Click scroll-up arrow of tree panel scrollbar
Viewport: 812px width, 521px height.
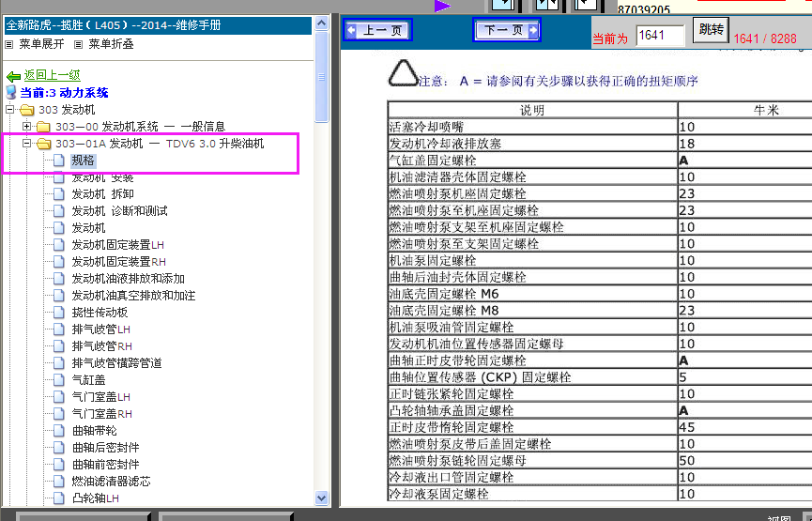[x=322, y=23]
